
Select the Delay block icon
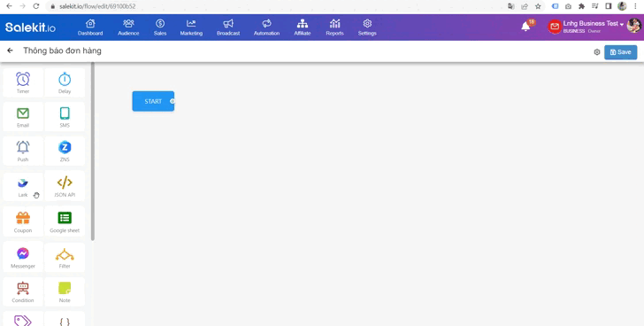pyautogui.click(x=65, y=82)
